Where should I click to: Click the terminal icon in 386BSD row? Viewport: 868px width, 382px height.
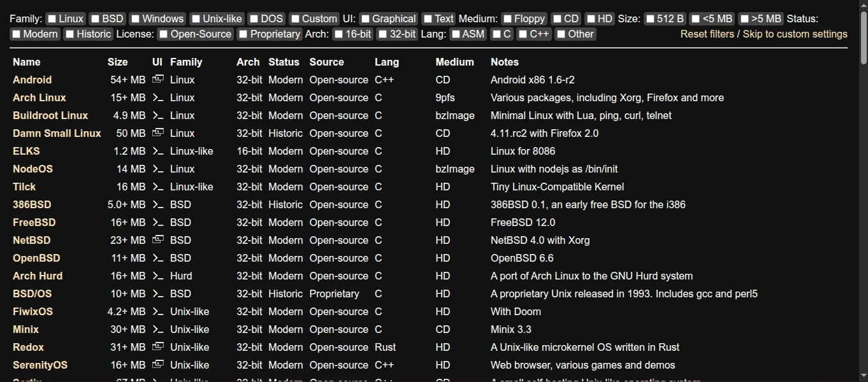[x=158, y=204]
